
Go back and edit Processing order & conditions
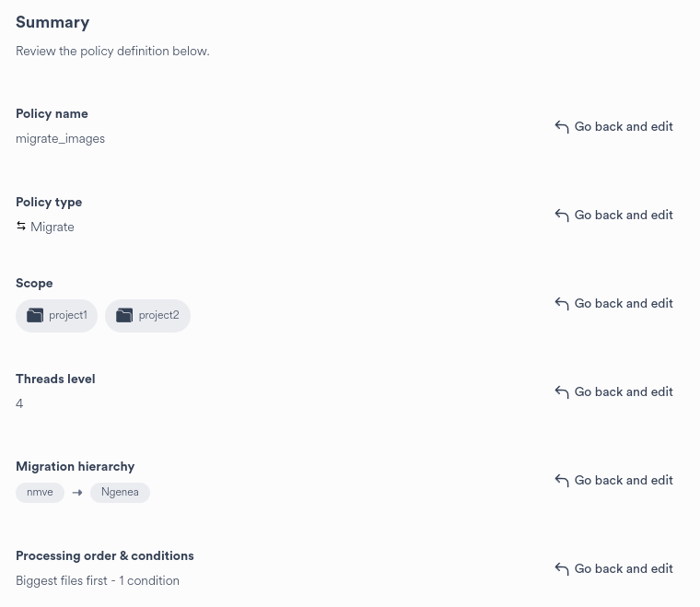tap(623, 569)
